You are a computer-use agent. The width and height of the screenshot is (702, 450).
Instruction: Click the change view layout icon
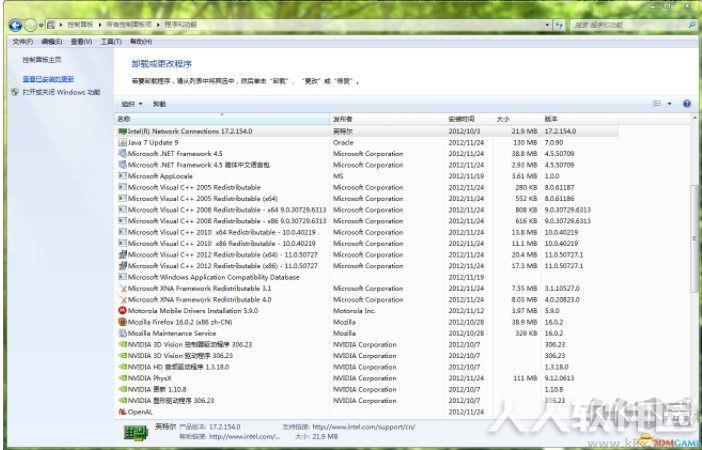(657, 104)
